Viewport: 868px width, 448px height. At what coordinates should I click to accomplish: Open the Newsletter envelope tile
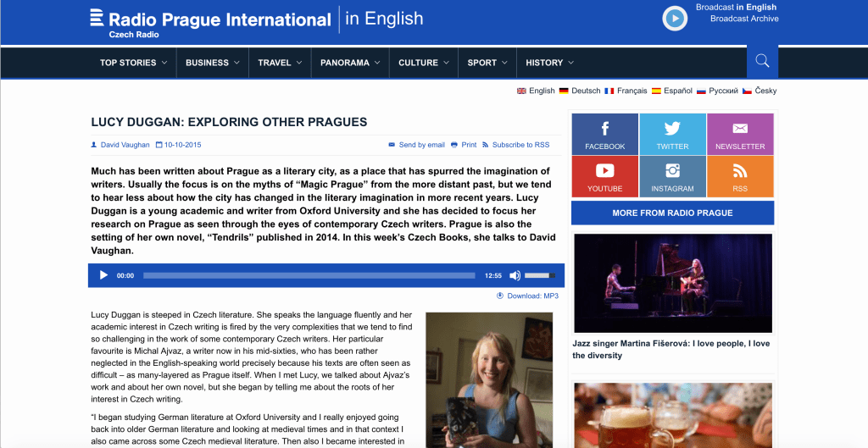tap(740, 134)
